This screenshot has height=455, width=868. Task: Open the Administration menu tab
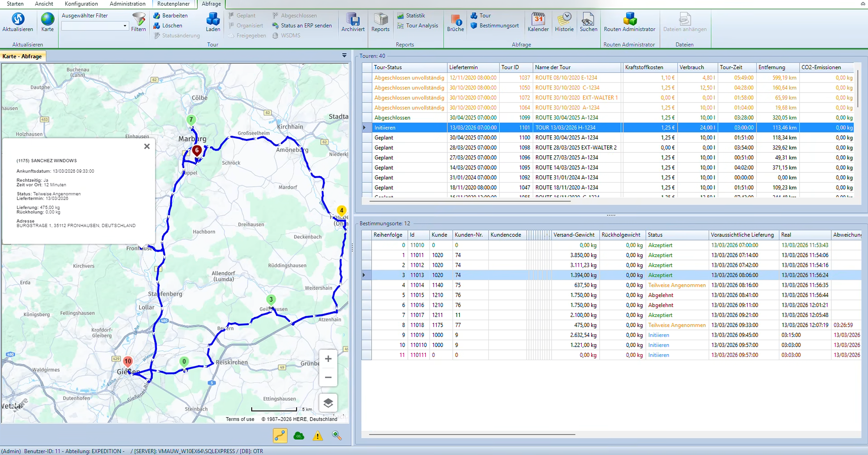(127, 4)
